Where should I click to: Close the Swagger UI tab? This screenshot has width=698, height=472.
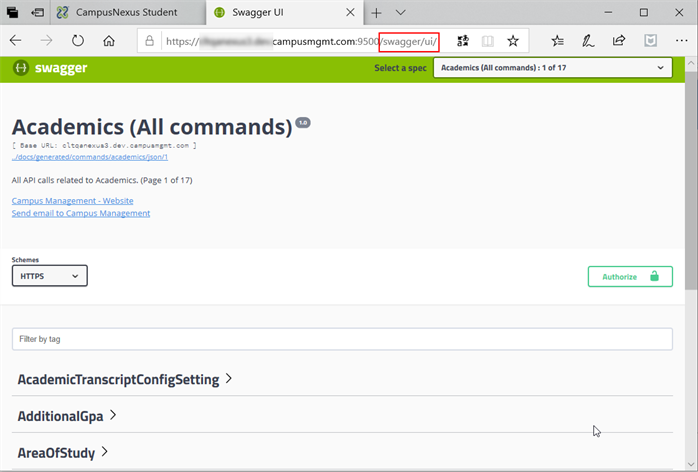[350, 12]
